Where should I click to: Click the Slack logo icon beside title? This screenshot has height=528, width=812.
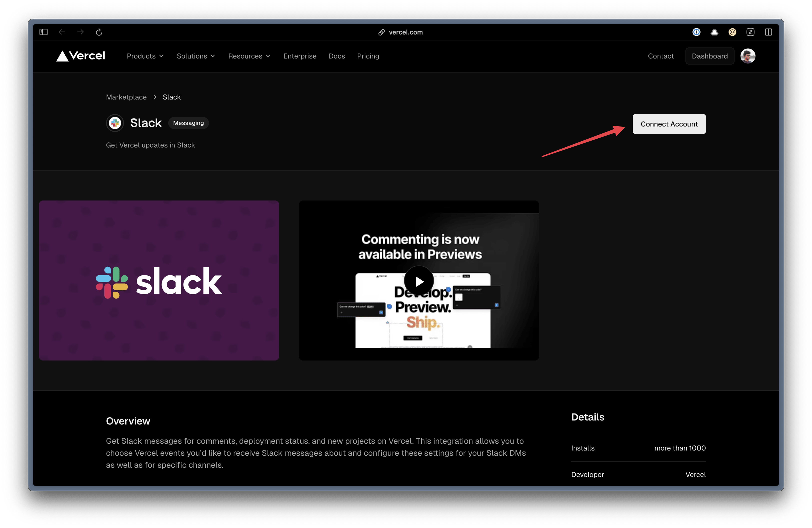pyautogui.click(x=115, y=123)
